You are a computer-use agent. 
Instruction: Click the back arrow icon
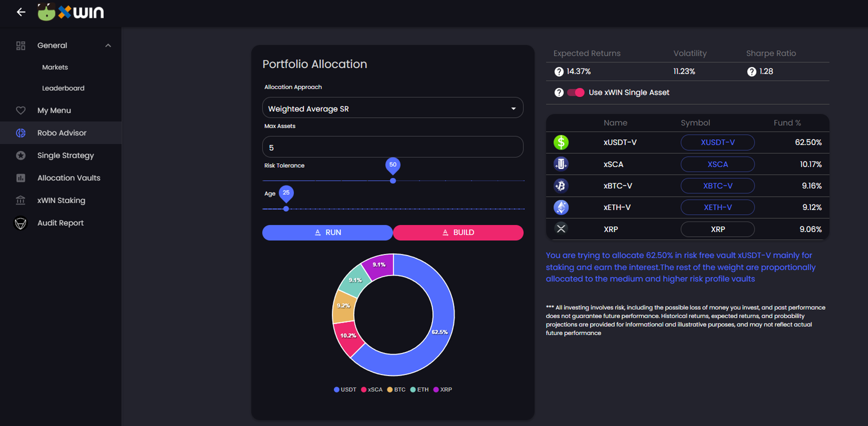[21, 12]
